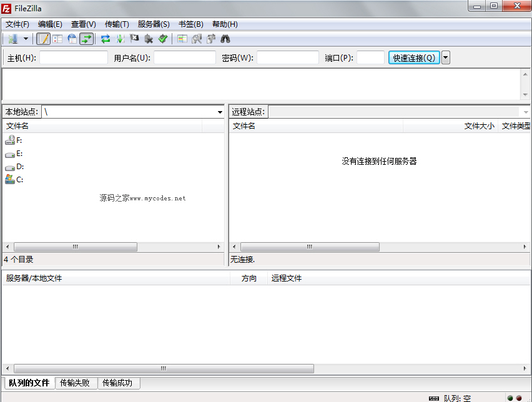Toggle the message log display
Image resolution: width=532 pixels, height=402 pixels.
tap(43, 39)
